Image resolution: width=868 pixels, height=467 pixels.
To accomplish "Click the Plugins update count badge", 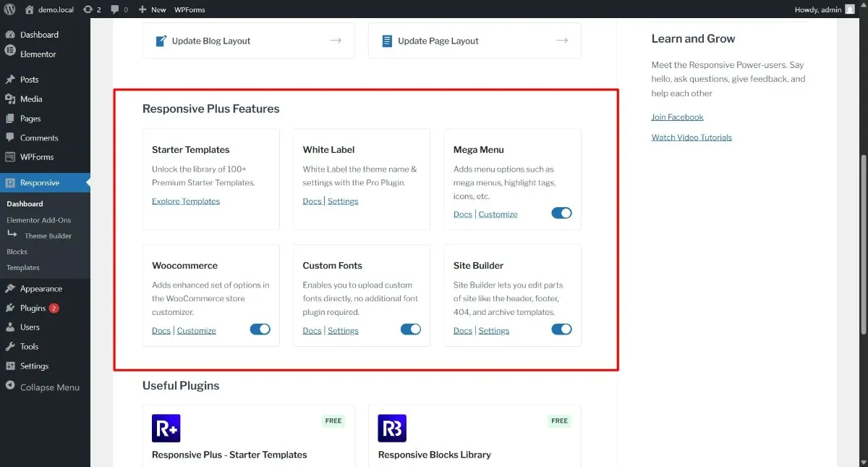I will pyautogui.click(x=54, y=308).
